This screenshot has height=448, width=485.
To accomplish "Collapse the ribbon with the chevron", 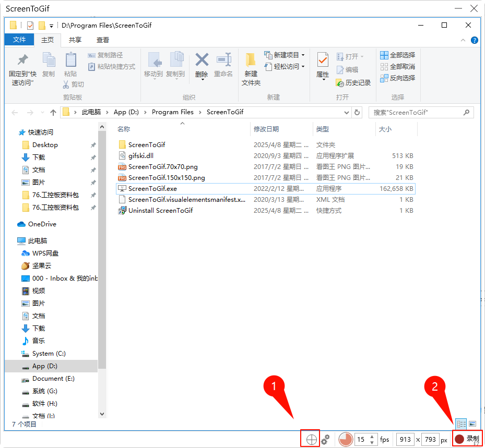I will tap(463, 40).
